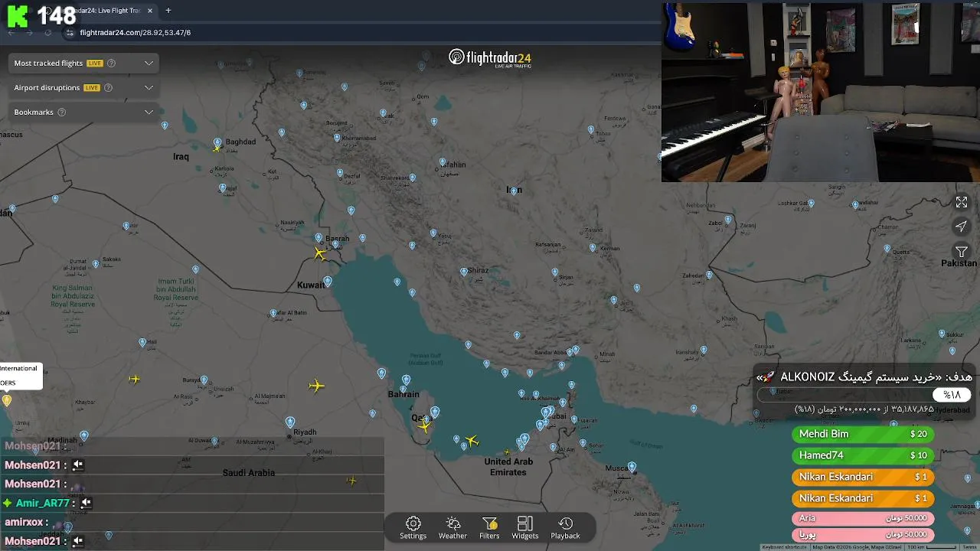Image resolution: width=980 pixels, height=551 pixels.
Task: Close the Flightradar24 browser tab
Action: (x=150, y=11)
